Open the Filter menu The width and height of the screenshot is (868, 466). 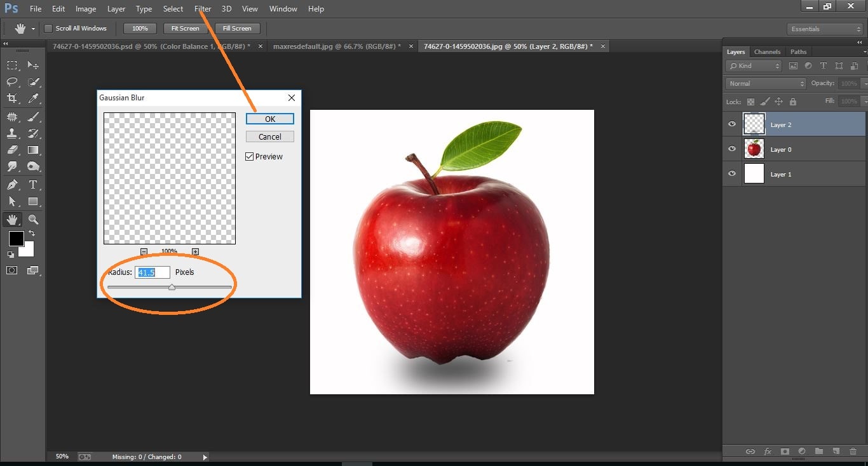click(202, 8)
